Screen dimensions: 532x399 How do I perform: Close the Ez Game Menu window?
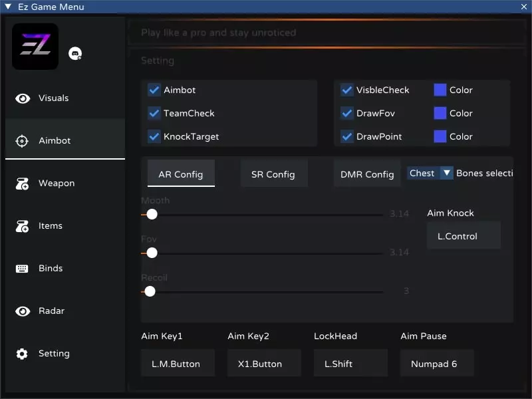(524, 7)
